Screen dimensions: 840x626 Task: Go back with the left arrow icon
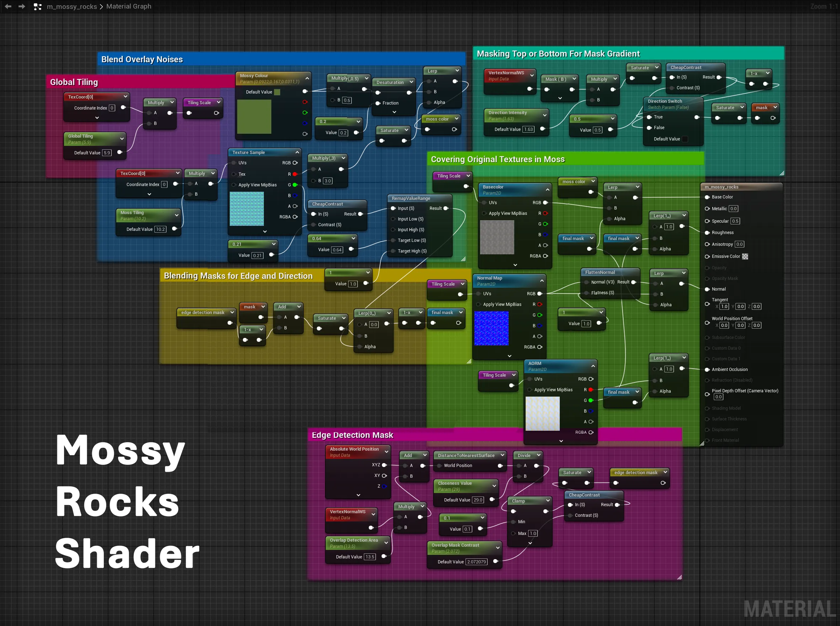[x=8, y=6]
